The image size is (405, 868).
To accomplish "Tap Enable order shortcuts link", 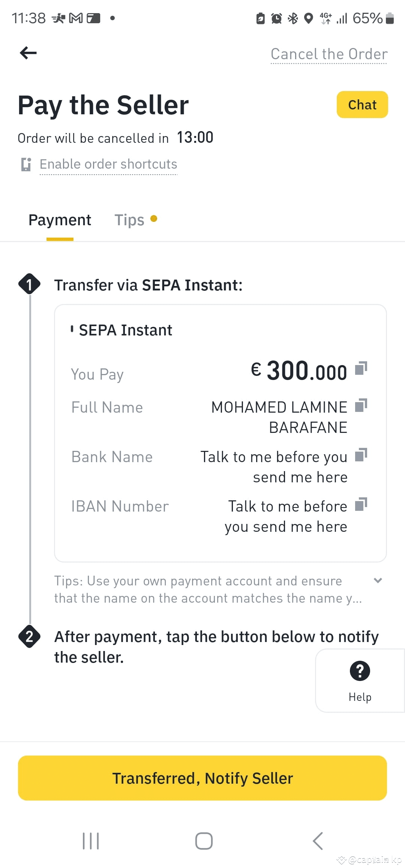I will (108, 164).
